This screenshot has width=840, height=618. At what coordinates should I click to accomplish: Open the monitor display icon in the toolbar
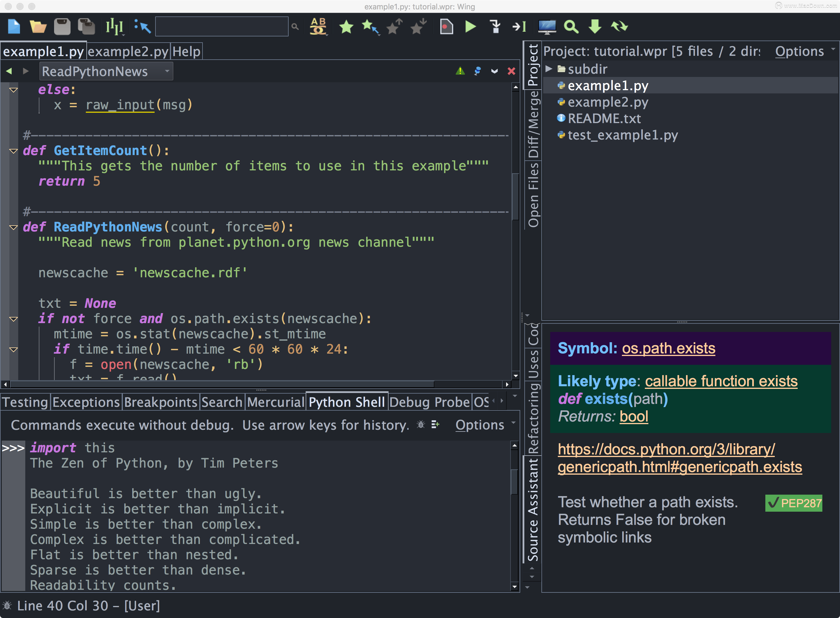[547, 26]
